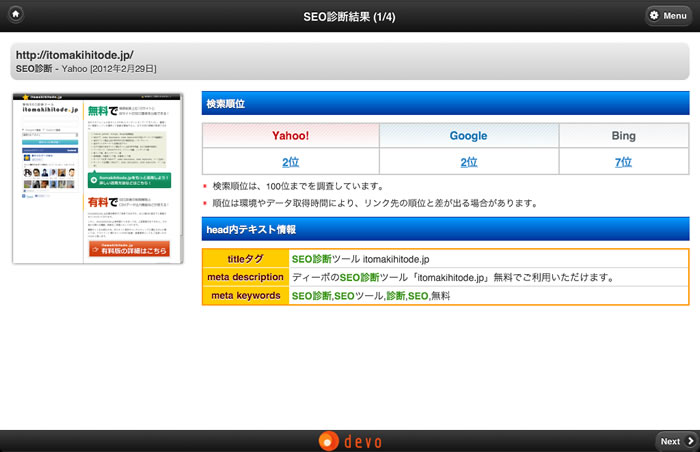Click the head内テキスト情報 section header
700x452 pixels.
click(445, 229)
